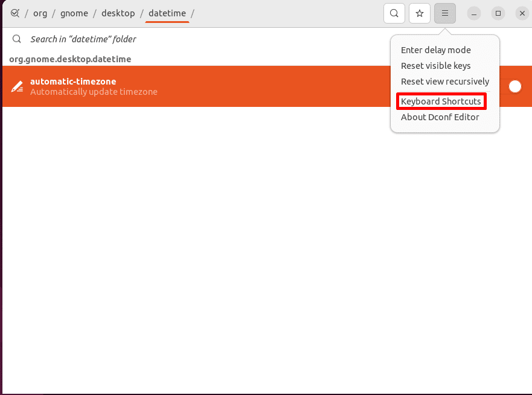Select Keyboard Shortcuts from the menu
This screenshot has height=395, width=532.
(x=441, y=101)
